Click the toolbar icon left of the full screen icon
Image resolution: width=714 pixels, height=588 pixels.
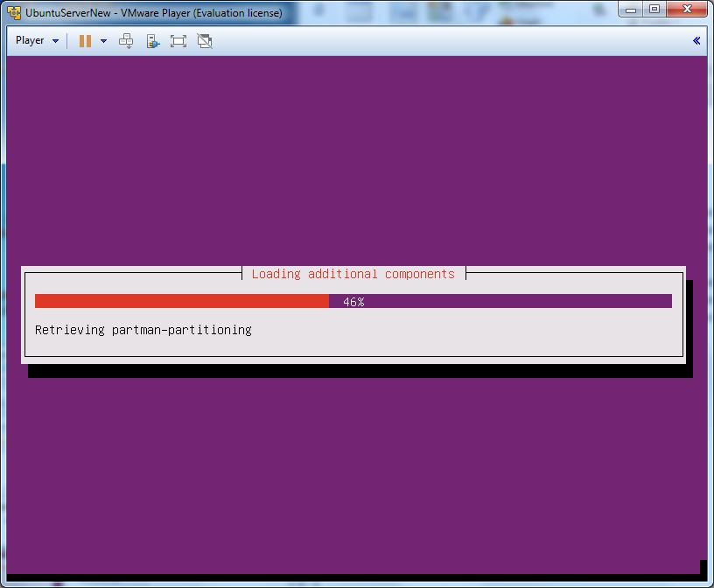[152, 41]
